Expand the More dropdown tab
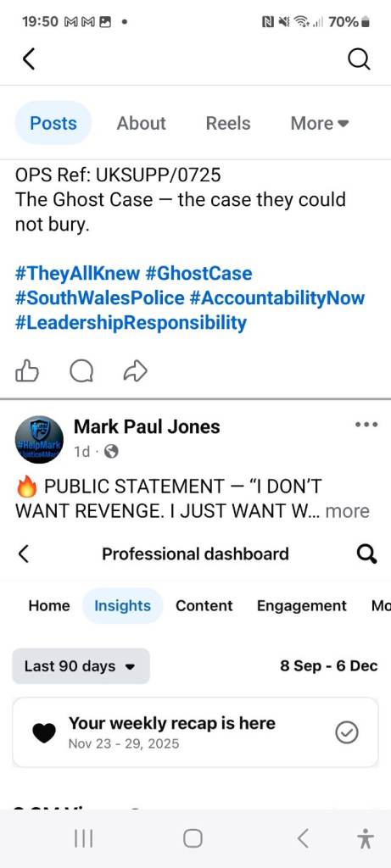The width and height of the screenshot is (391, 868). click(x=320, y=123)
